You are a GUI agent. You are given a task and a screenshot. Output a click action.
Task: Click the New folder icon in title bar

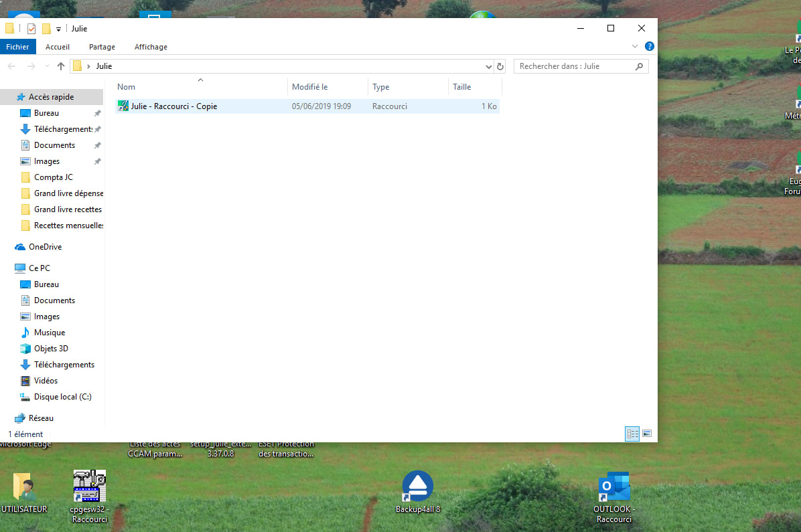(46, 29)
